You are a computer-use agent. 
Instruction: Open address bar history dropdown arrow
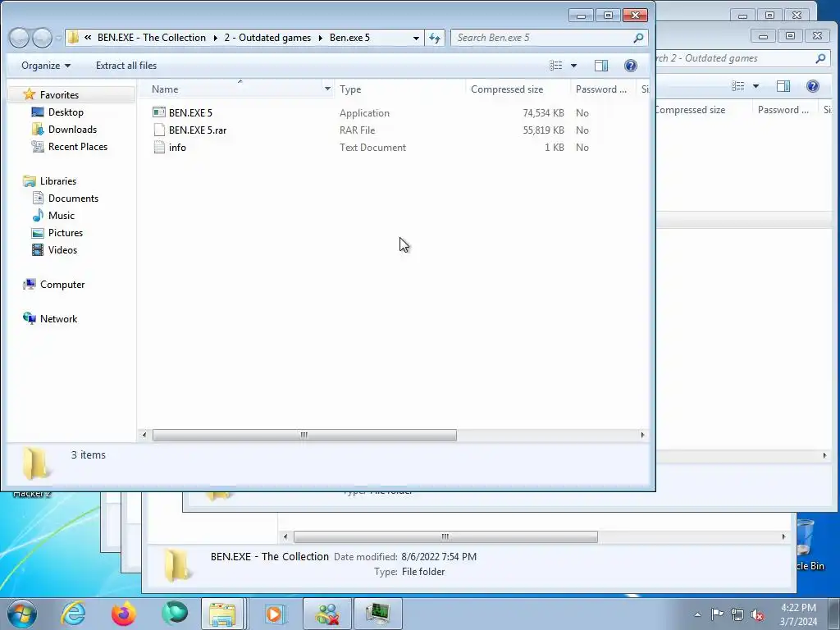(416, 38)
